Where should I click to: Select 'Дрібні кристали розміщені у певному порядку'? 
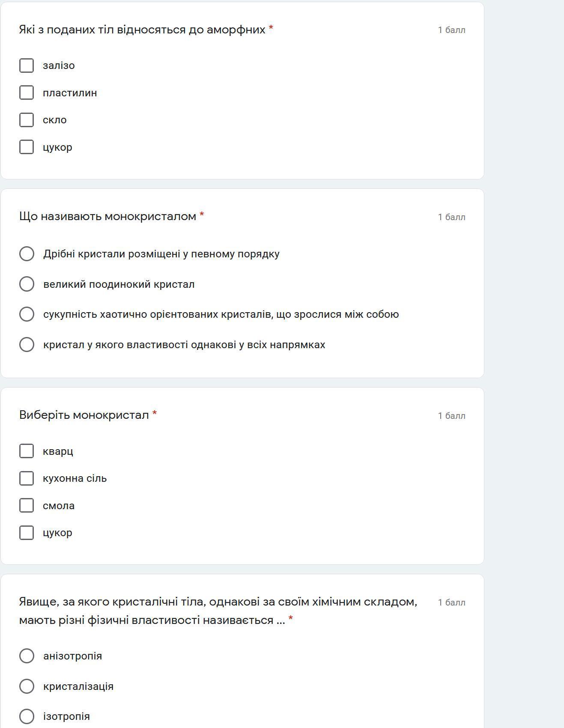(x=27, y=254)
